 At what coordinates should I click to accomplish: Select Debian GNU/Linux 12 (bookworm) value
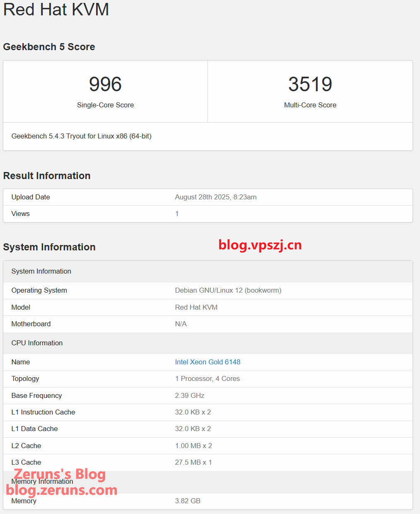click(x=228, y=290)
